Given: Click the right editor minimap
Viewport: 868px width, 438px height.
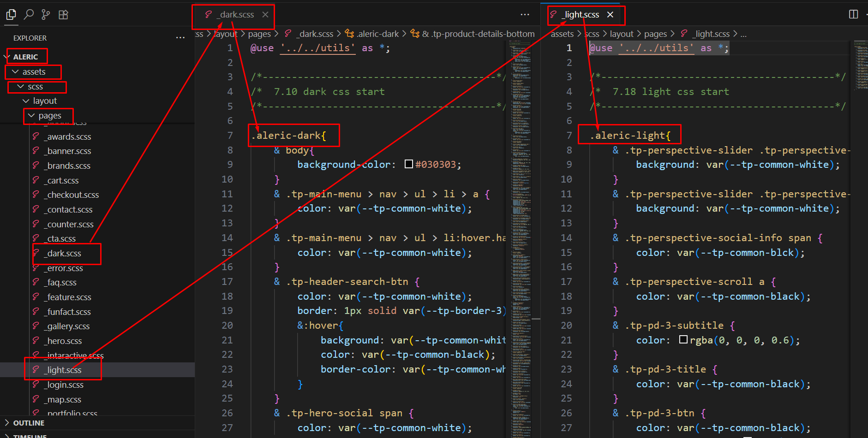Looking at the screenshot, I should coord(860,65).
